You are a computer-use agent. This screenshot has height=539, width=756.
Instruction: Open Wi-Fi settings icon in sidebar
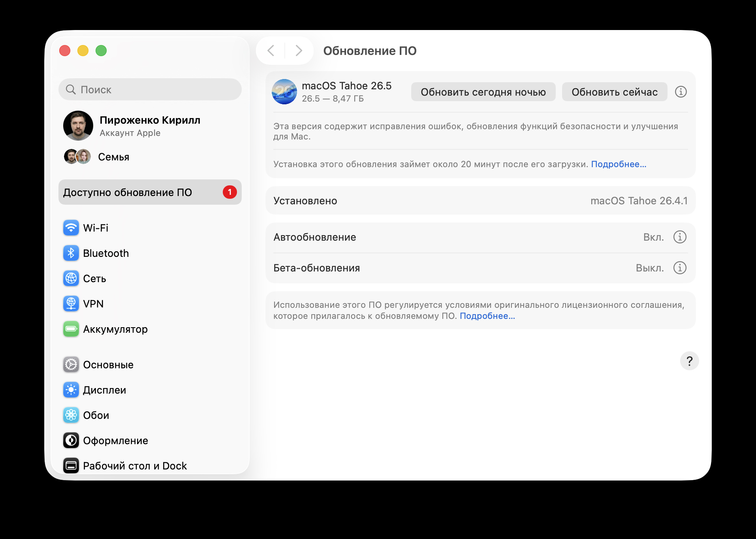click(71, 228)
